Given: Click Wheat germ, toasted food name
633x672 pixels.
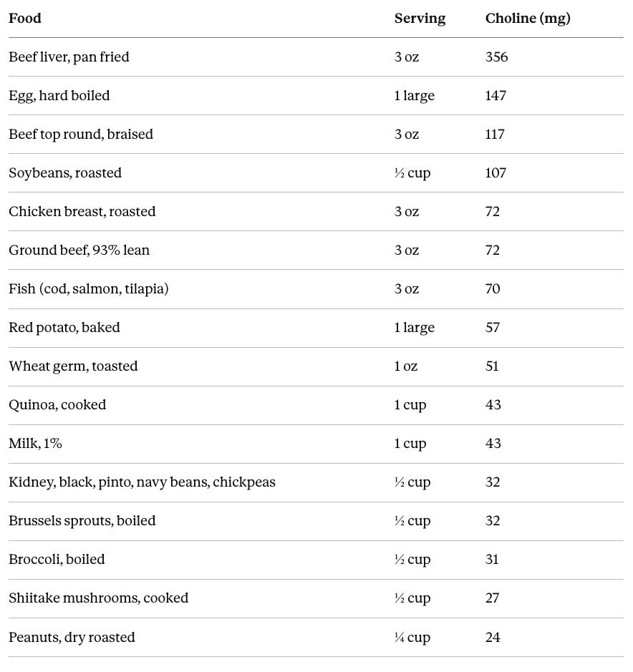Looking at the screenshot, I should (73, 366).
